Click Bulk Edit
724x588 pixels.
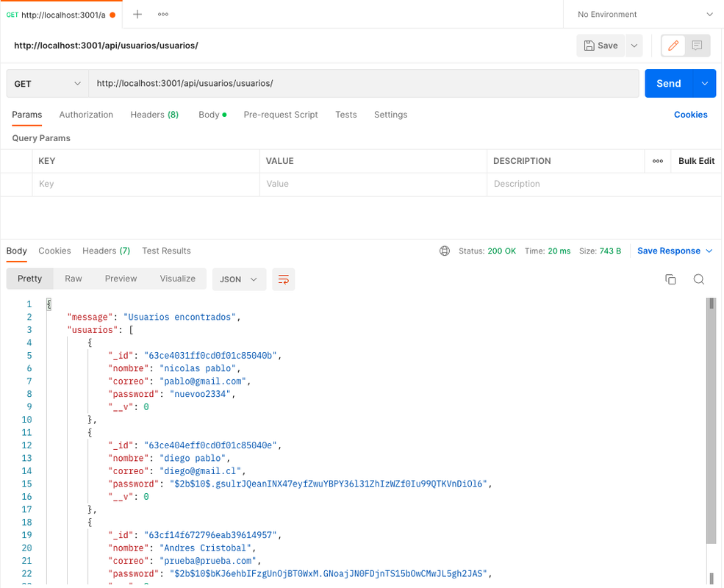(696, 161)
